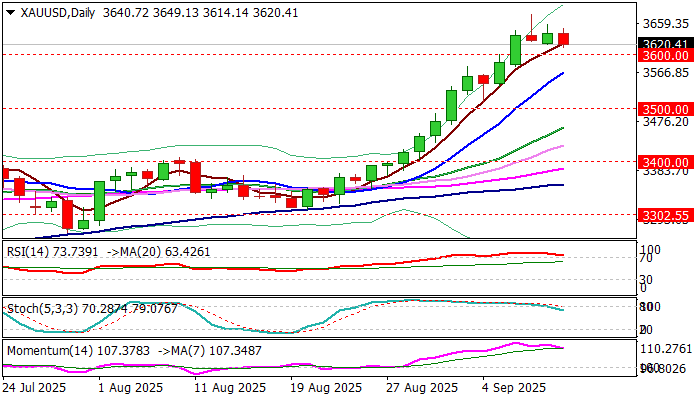Screen dimensions: 700x400
Task: Click the current price label 3620.41
Action: (666, 43)
